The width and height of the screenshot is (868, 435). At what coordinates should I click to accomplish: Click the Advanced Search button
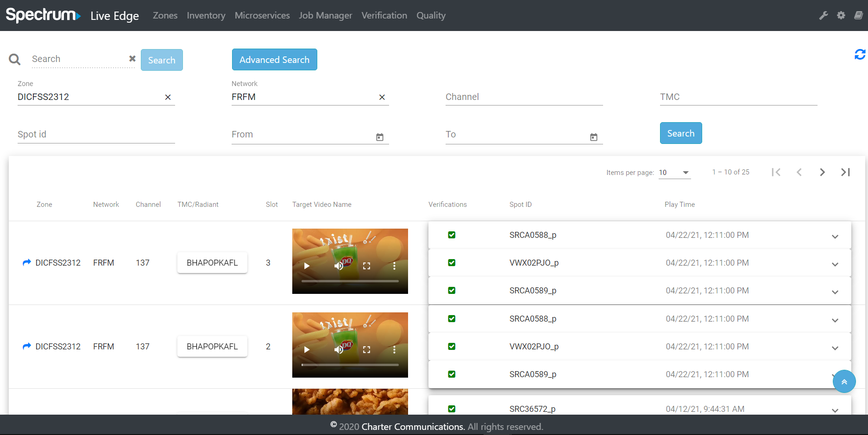(x=275, y=60)
